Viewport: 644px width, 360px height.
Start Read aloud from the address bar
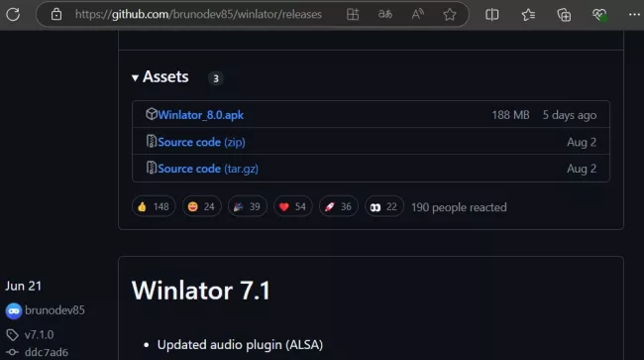click(x=418, y=15)
